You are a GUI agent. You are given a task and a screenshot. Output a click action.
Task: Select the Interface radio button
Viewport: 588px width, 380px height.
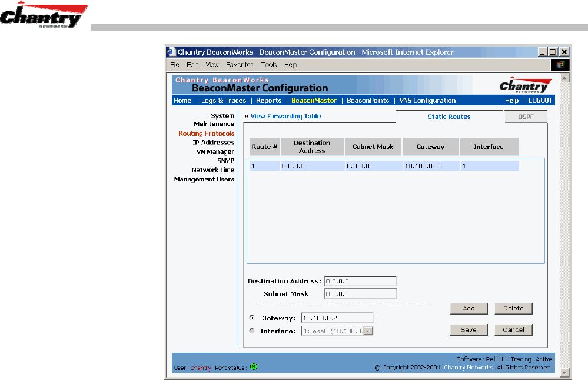pyautogui.click(x=252, y=331)
